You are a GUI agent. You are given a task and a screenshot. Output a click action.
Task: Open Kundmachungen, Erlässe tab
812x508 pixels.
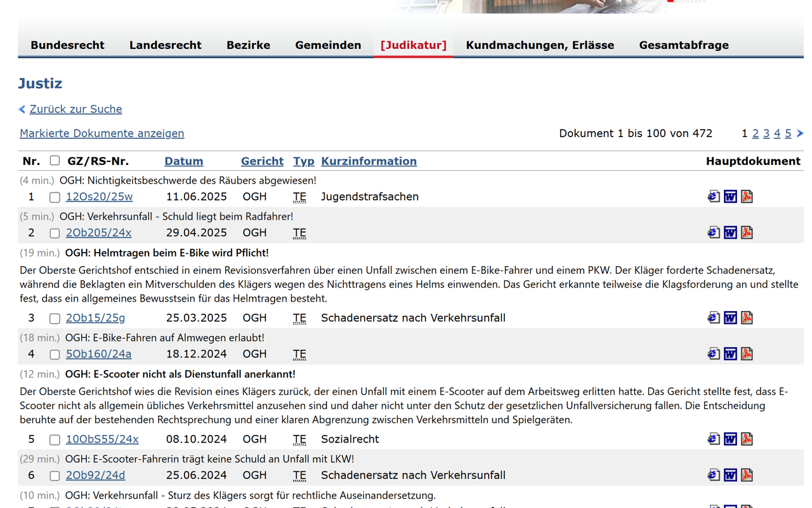[x=540, y=45]
